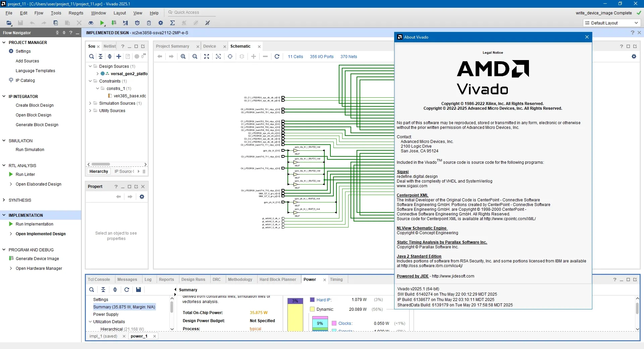Switch to the Device tab
The width and height of the screenshot is (644, 349).
coord(210,46)
